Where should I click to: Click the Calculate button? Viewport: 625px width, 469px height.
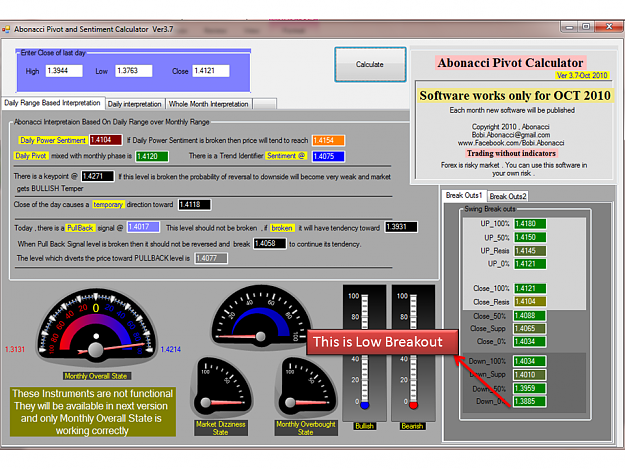[x=370, y=65]
